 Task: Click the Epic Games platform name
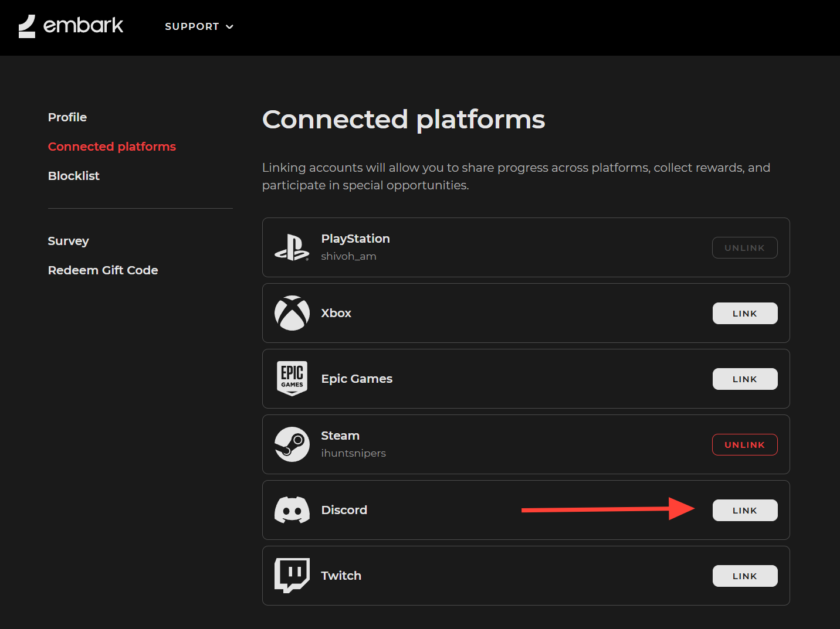point(357,379)
